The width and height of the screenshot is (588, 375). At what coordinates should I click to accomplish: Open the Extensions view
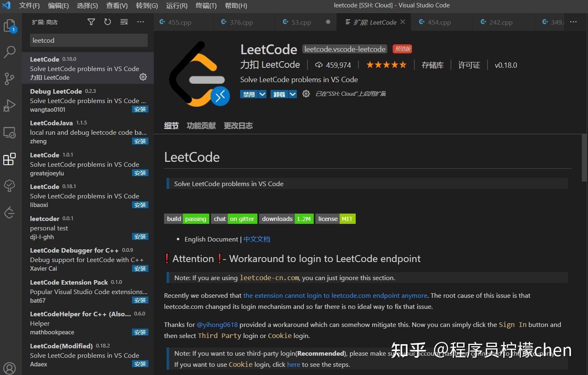10,159
